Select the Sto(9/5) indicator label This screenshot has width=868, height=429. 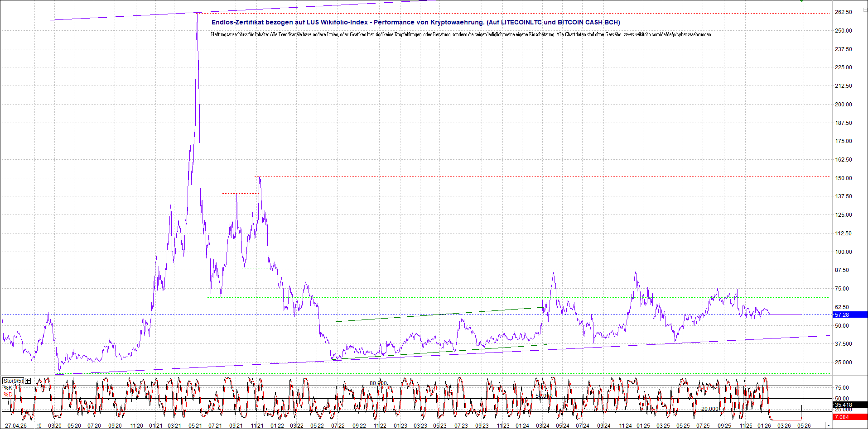tap(13, 381)
